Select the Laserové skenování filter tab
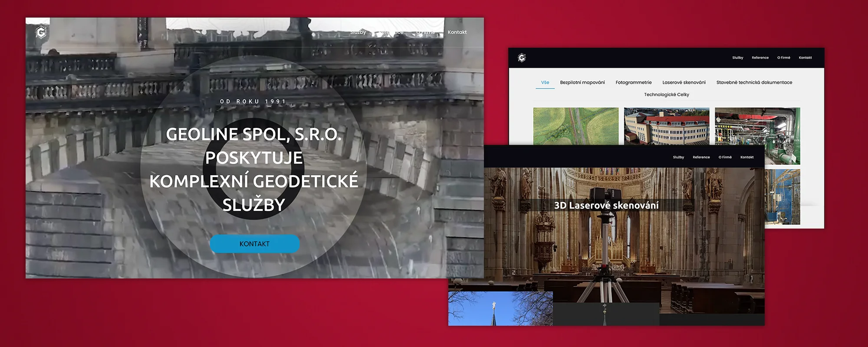The height and width of the screenshot is (347, 868). point(684,82)
